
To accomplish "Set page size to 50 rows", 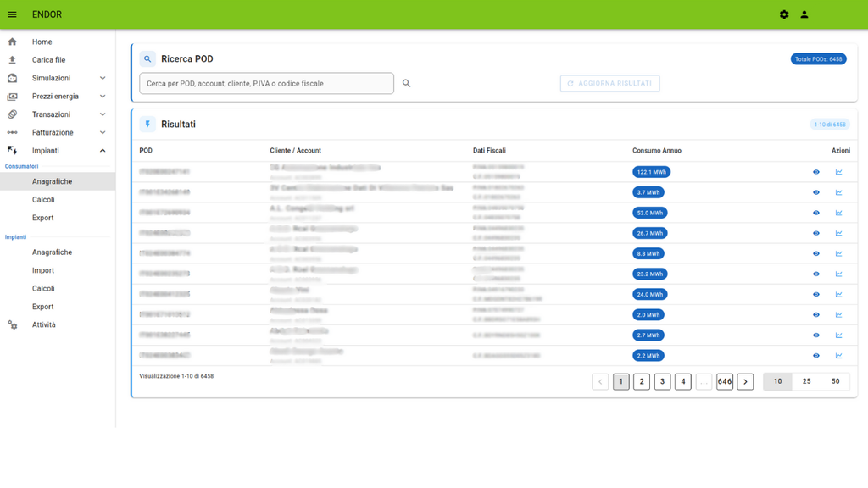I will pyautogui.click(x=835, y=382).
